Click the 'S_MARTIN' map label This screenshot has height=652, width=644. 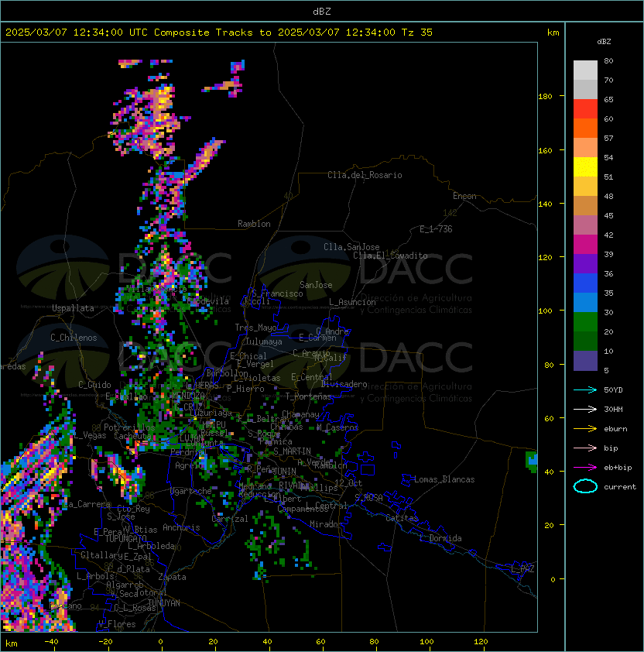tap(293, 451)
